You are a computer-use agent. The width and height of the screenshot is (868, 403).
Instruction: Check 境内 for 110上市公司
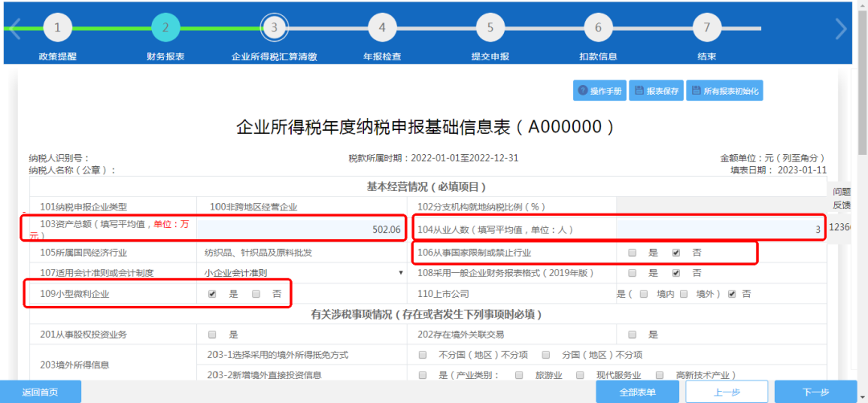tap(644, 295)
